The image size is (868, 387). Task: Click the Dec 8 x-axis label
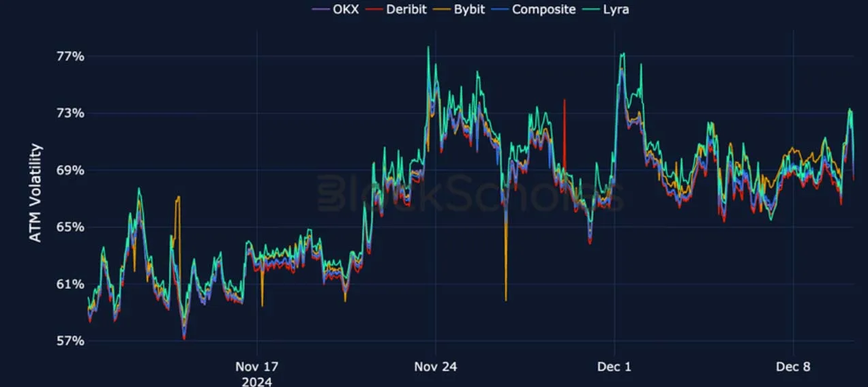tap(793, 367)
